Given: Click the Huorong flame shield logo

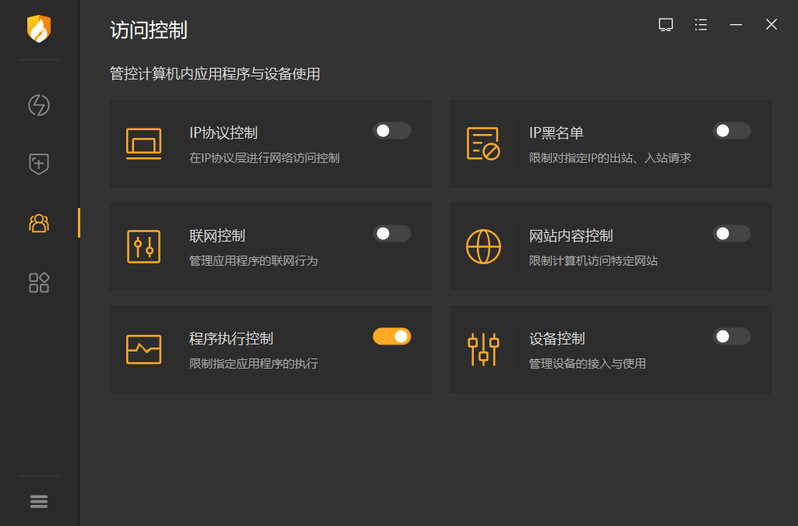Looking at the screenshot, I should pyautogui.click(x=39, y=28).
